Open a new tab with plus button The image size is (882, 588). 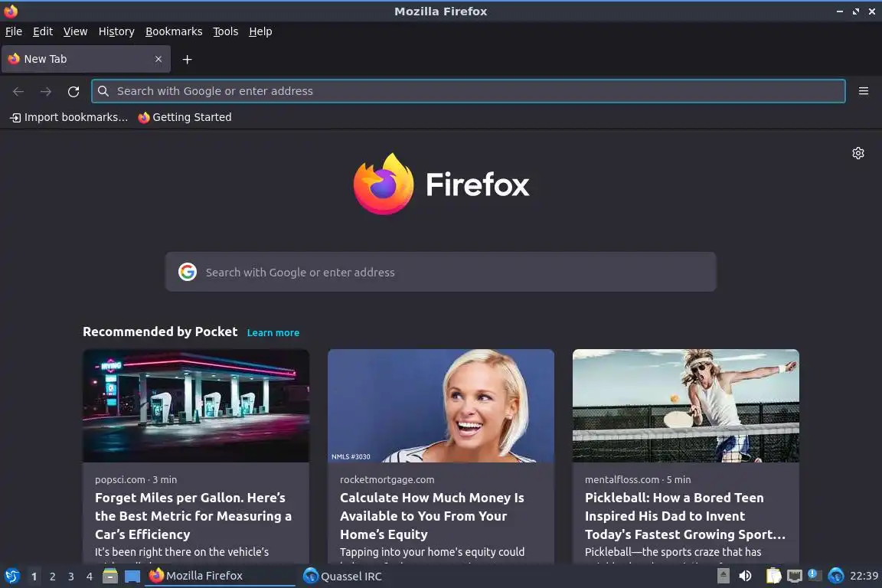(x=188, y=59)
